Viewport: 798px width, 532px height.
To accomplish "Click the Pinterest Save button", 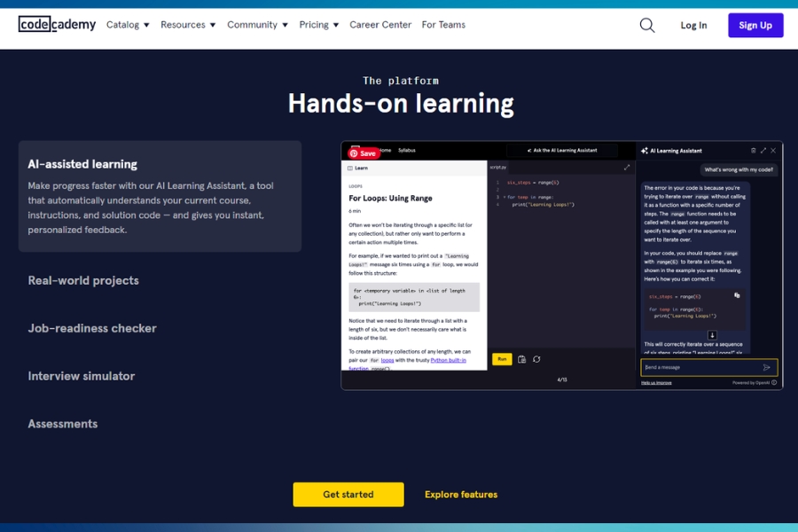I will coord(363,153).
